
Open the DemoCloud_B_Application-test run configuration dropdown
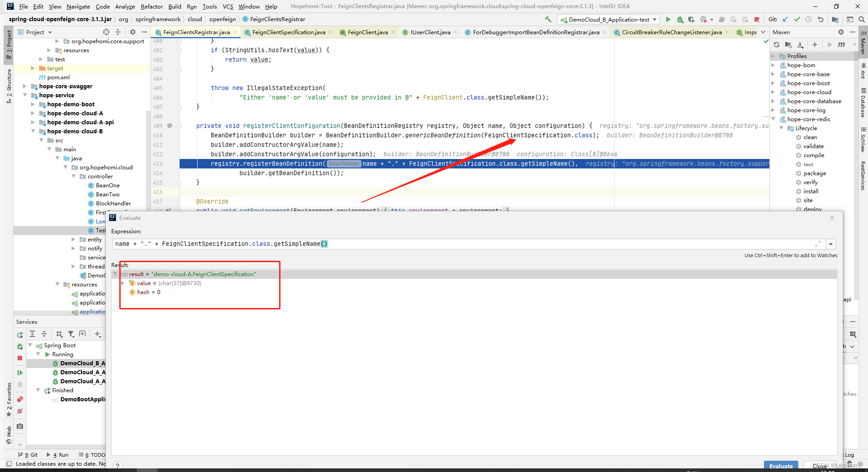click(x=609, y=19)
